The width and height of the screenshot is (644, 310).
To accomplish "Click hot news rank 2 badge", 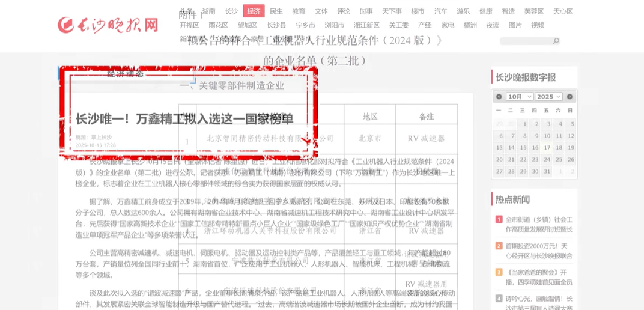I will tap(499, 246).
